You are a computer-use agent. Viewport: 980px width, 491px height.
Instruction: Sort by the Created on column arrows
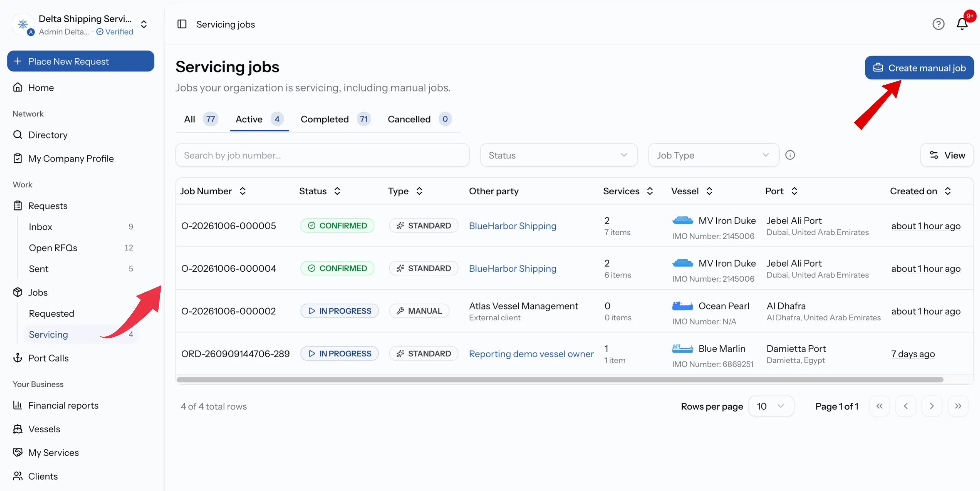(x=948, y=191)
